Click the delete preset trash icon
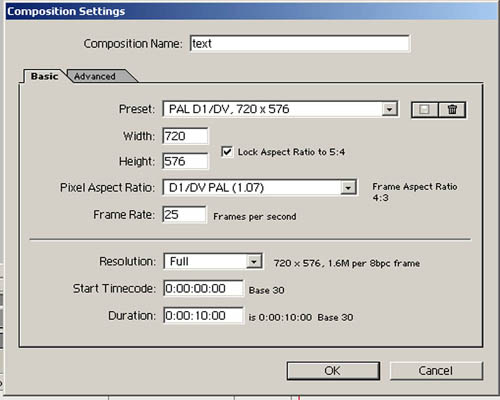 [x=452, y=110]
